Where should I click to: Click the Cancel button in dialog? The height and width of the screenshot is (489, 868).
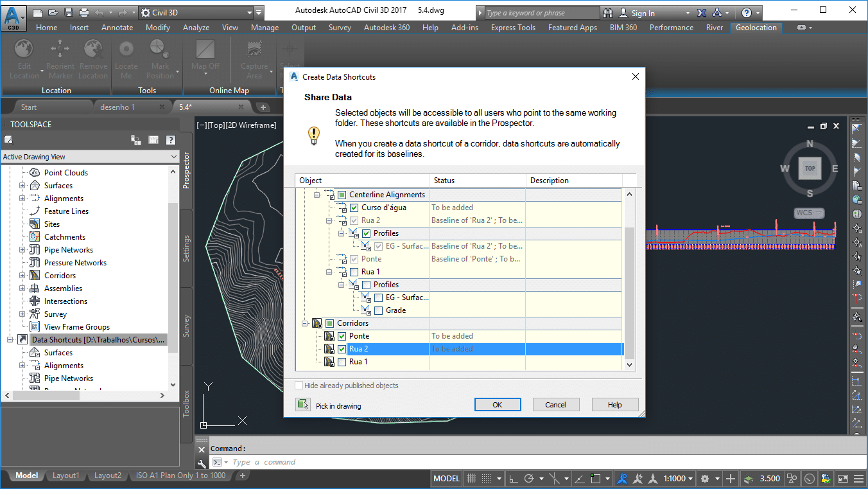[x=555, y=405]
